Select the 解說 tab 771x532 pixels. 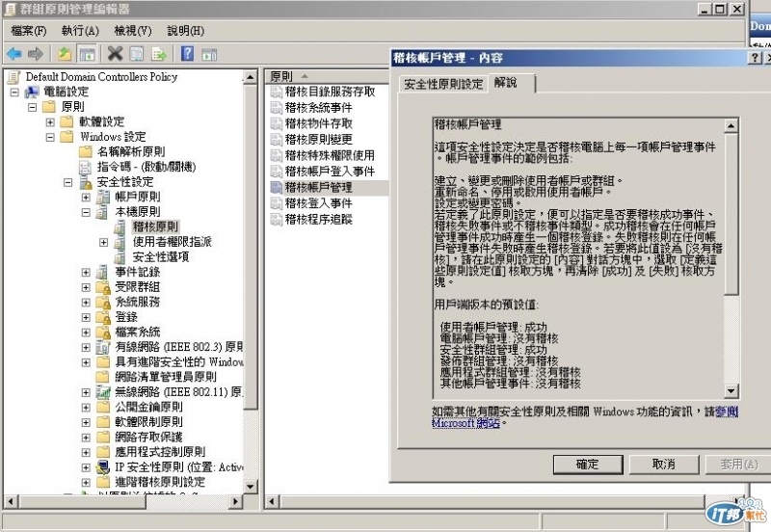click(511, 83)
